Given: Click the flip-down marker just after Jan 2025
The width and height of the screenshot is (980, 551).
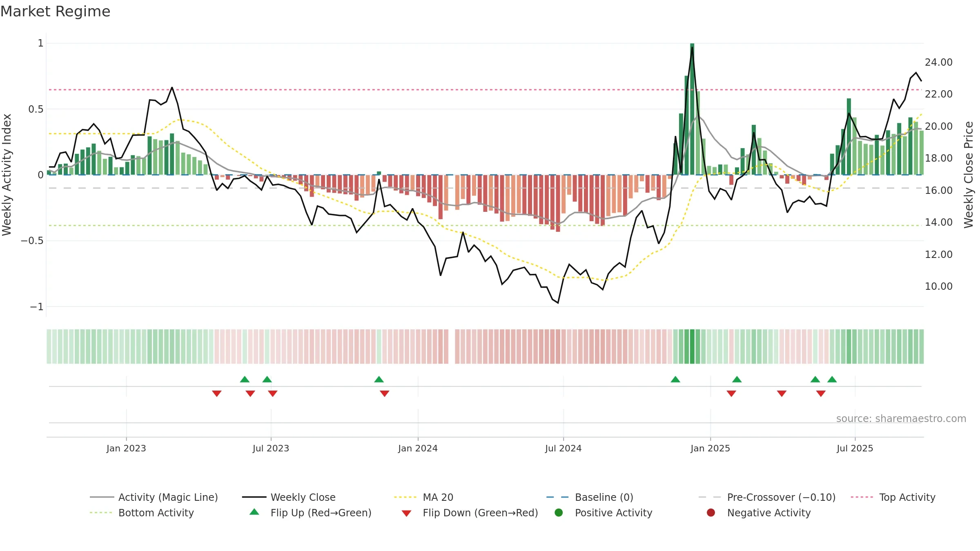Looking at the screenshot, I should pyautogui.click(x=731, y=393).
